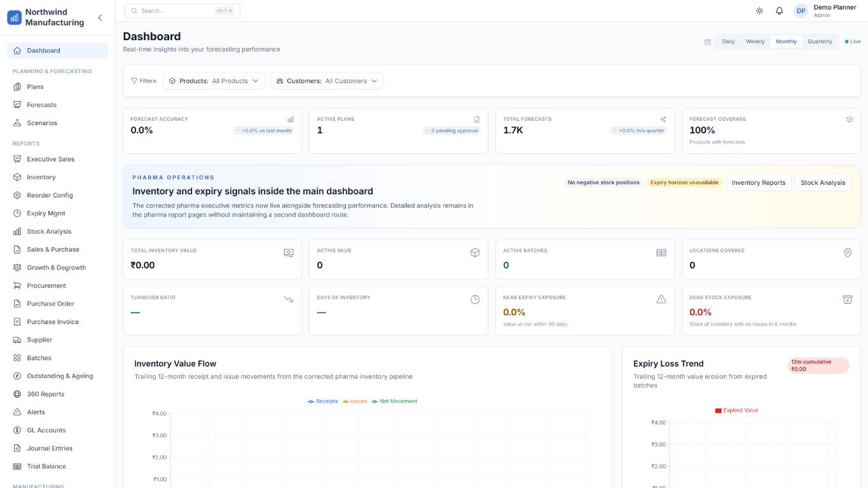The height and width of the screenshot is (488, 868).
Task: Click the Active Batches table icon
Action: (661, 252)
